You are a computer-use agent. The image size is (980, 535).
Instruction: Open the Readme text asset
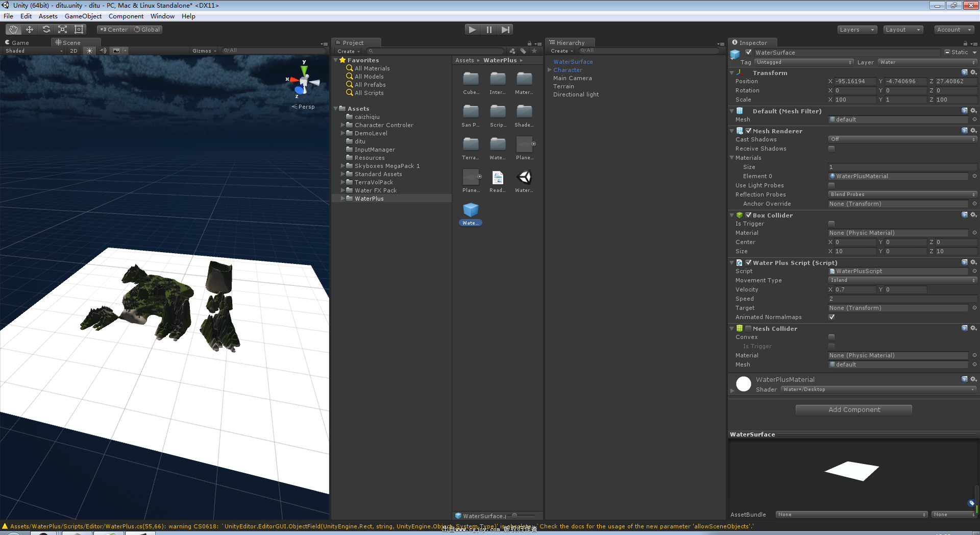[x=498, y=178]
